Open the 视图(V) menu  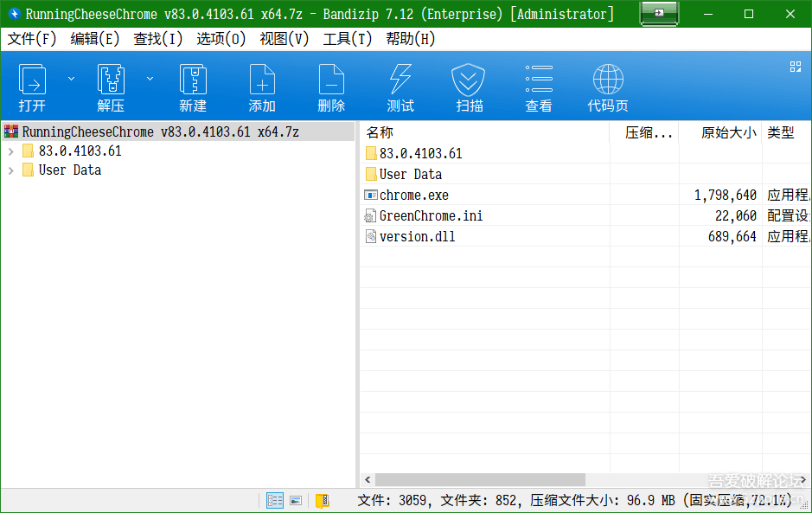285,39
